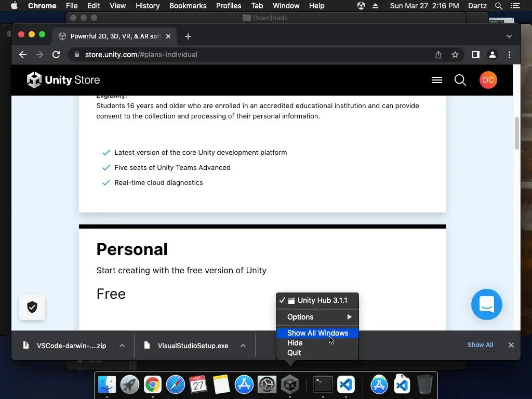The width and height of the screenshot is (532, 399).
Task: Open Spotlight search in menu bar
Action: (x=498, y=6)
